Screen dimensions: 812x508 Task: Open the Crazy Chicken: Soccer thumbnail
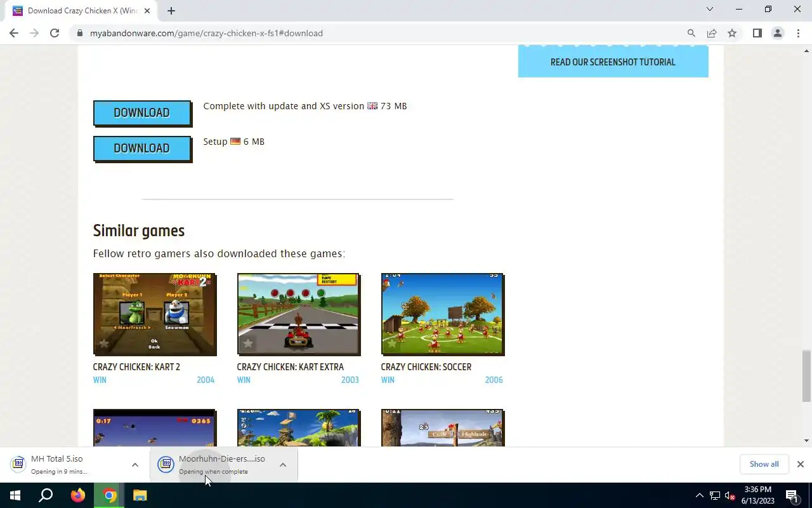click(443, 314)
